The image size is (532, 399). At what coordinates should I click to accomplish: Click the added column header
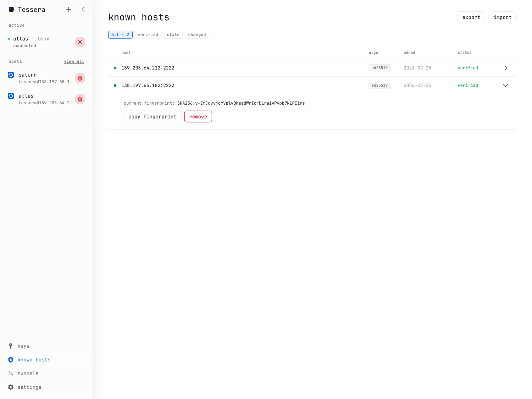pyautogui.click(x=409, y=52)
